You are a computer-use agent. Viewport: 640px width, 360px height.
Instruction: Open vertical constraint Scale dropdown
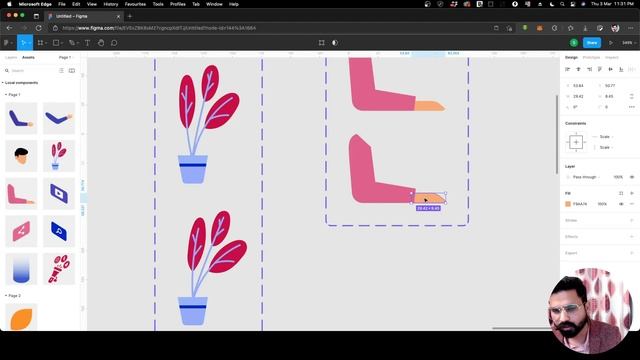coord(606,147)
